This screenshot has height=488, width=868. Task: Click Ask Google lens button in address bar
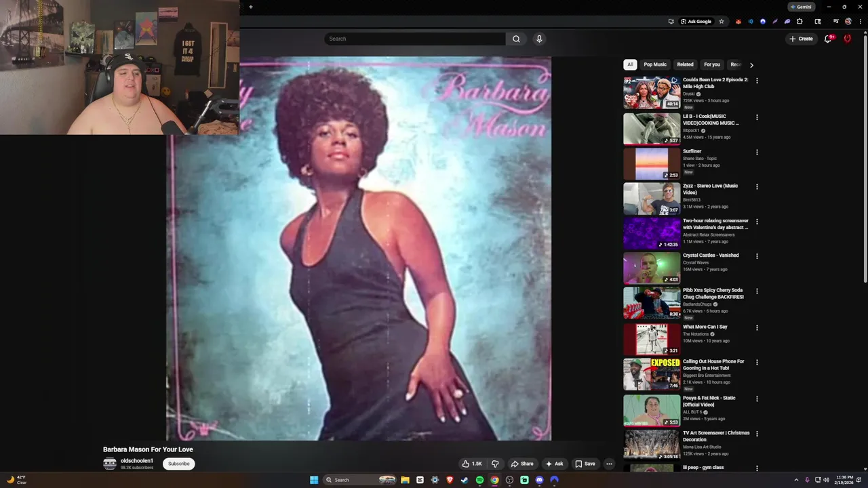(696, 21)
